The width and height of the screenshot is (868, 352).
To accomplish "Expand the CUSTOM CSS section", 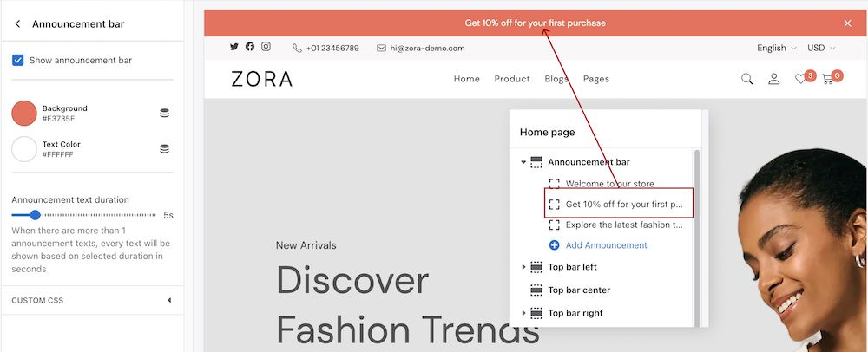I will click(x=93, y=301).
